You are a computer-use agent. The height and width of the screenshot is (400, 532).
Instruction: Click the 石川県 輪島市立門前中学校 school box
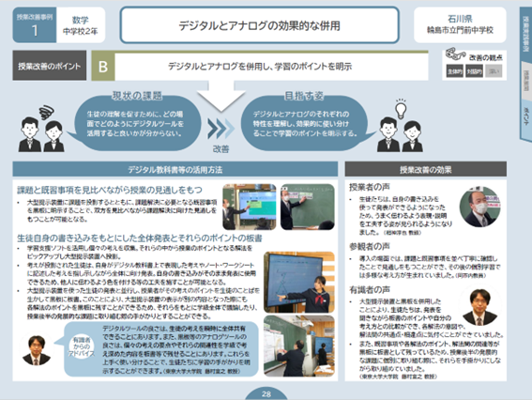[460, 24]
